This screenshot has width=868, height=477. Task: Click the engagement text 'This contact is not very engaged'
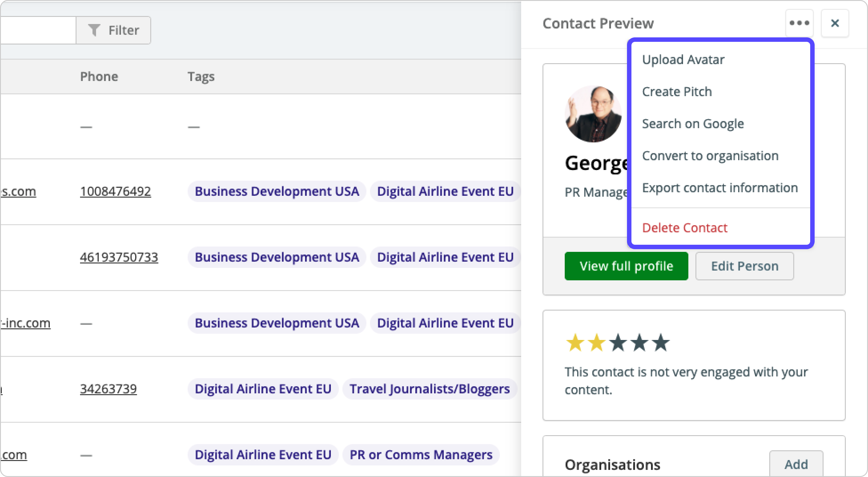pos(686,381)
